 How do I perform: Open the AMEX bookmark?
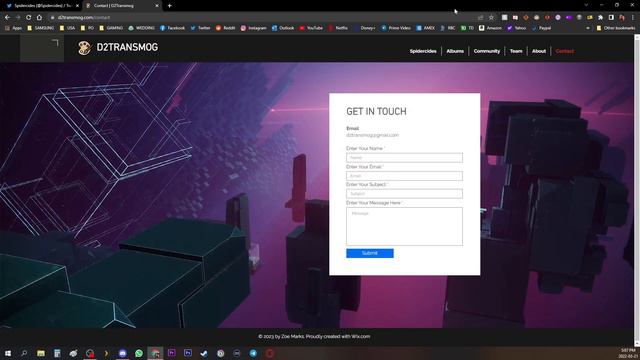click(425, 28)
